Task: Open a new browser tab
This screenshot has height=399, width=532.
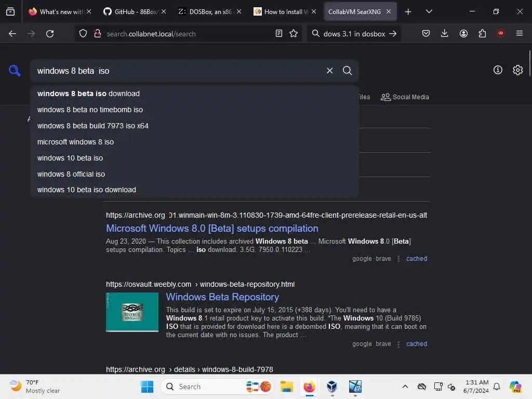Action: [x=408, y=12]
